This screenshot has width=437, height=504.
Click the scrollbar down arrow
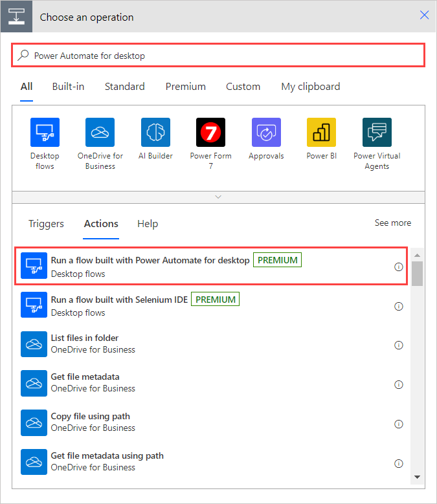[x=417, y=477]
